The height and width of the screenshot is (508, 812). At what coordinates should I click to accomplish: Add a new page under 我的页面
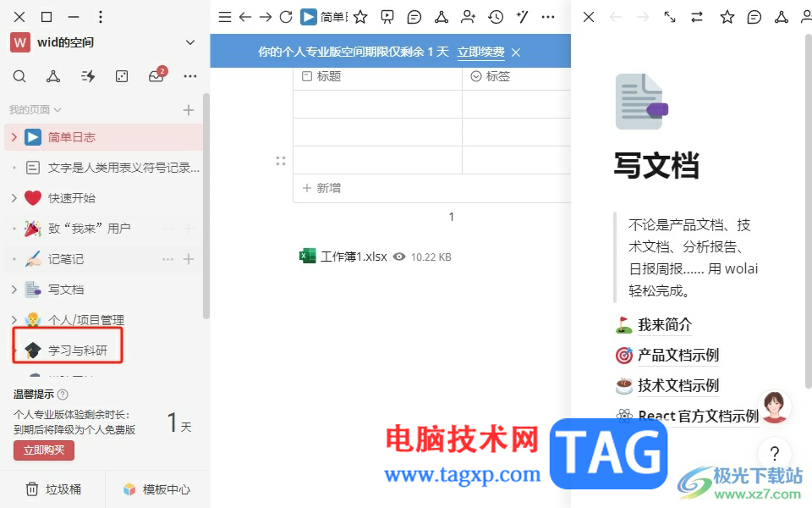tap(189, 110)
